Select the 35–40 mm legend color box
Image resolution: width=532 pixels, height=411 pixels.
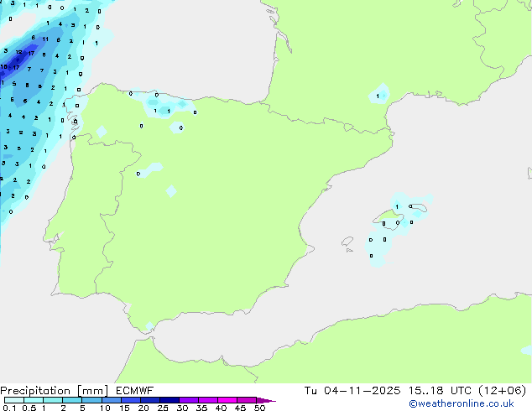pyautogui.click(x=208, y=400)
